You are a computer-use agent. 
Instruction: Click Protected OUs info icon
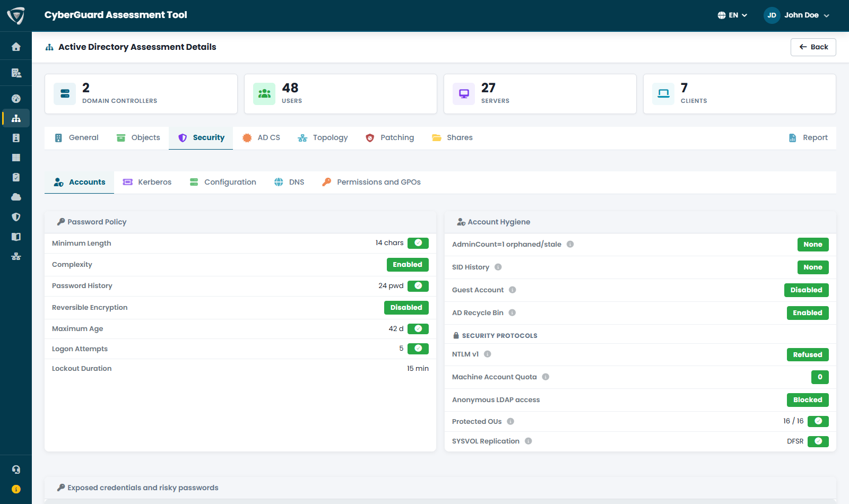(510, 421)
